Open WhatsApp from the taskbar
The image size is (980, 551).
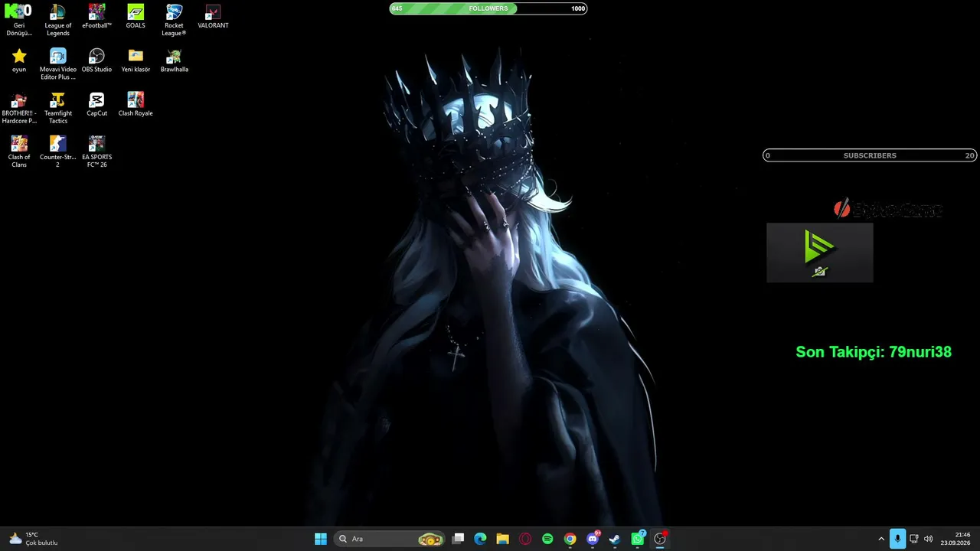tap(637, 539)
